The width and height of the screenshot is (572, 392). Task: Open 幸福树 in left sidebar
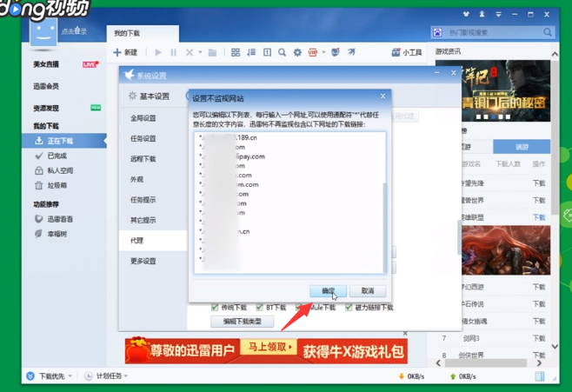[57, 234]
